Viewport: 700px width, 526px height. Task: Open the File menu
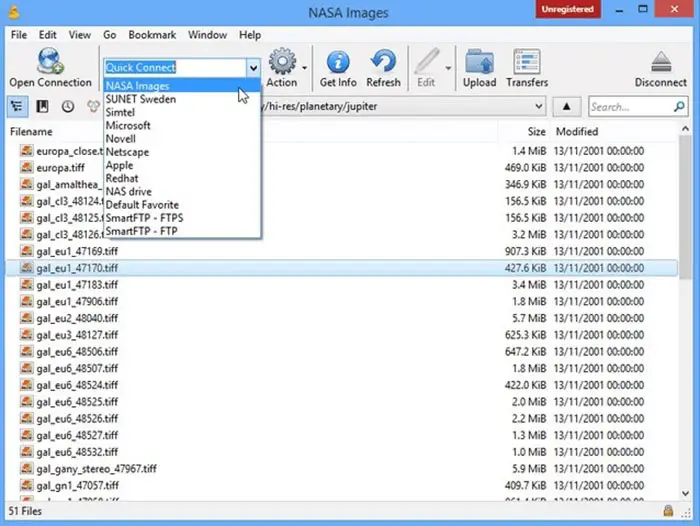click(x=19, y=35)
